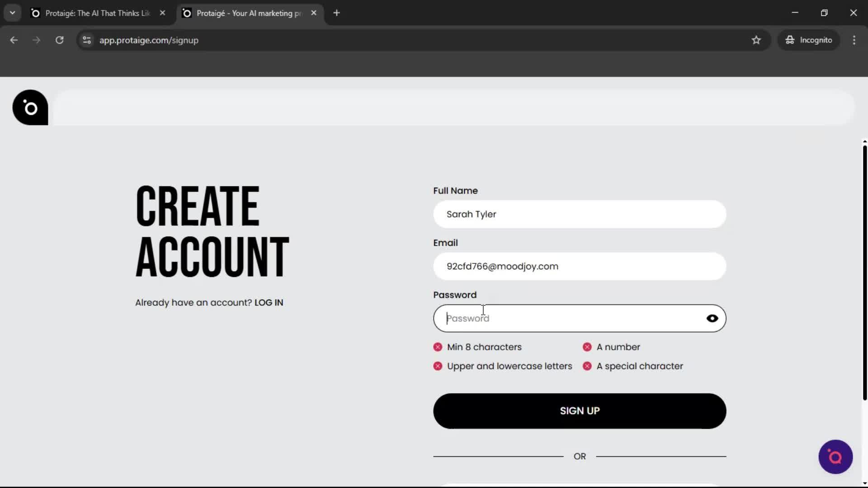Viewport: 868px width, 488px height.
Task: Click the Incognito mode indicator
Action: [x=809, y=40]
